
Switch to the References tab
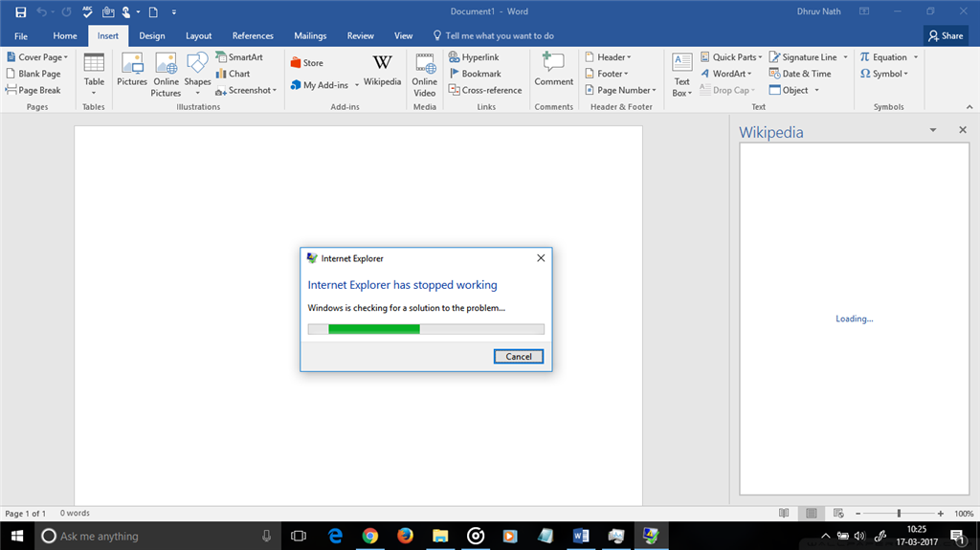coord(253,36)
